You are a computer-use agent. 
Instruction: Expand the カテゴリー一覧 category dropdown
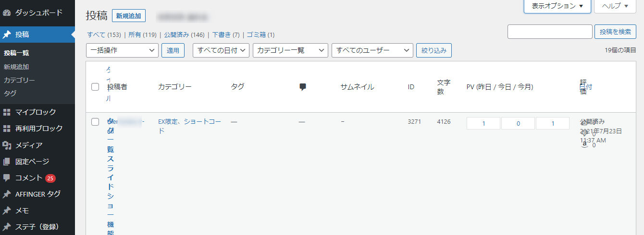[x=290, y=50]
